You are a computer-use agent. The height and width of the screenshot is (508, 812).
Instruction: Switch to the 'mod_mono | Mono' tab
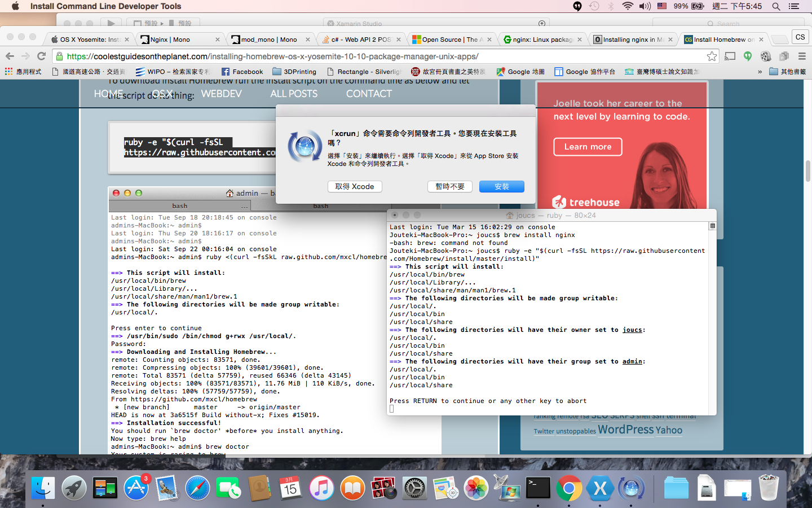270,40
